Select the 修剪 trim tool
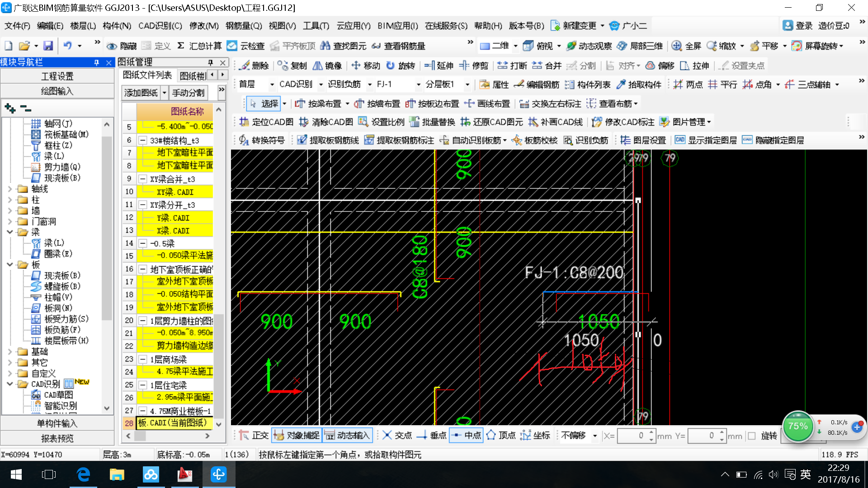This screenshot has height=488, width=868. 473,66
